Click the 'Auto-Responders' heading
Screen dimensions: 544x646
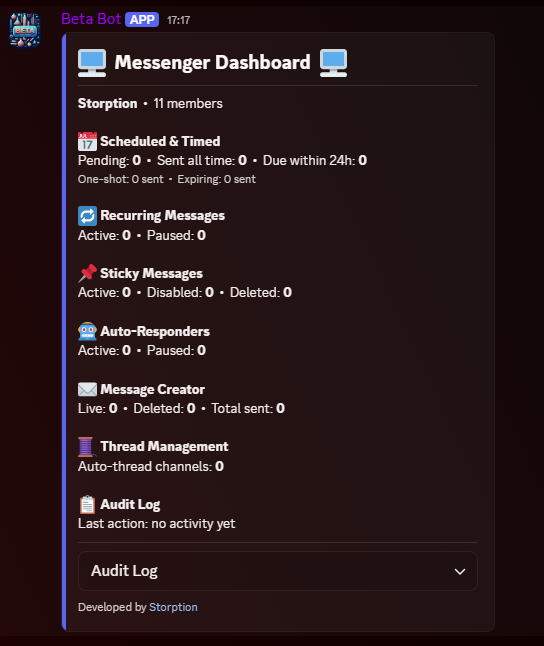(155, 331)
